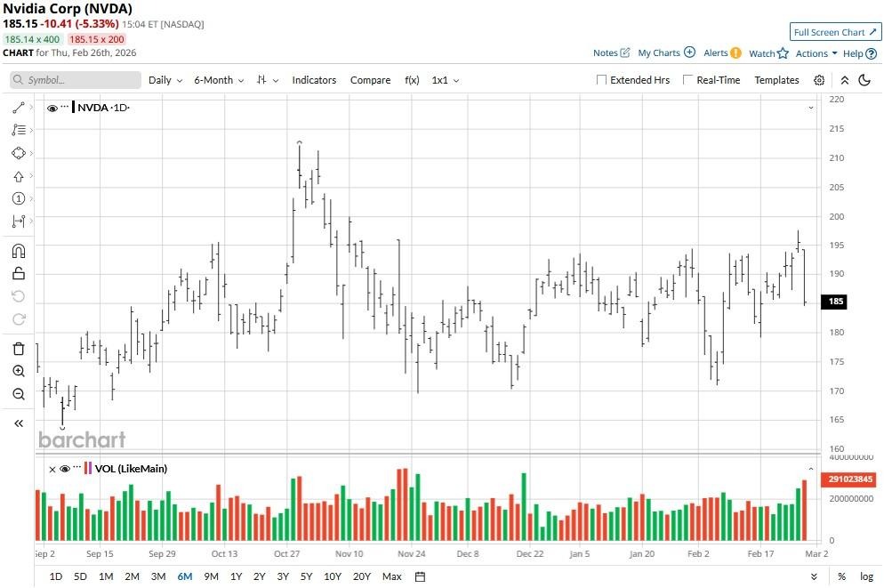Open the Actions dropdown menu

(x=816, y=53)
